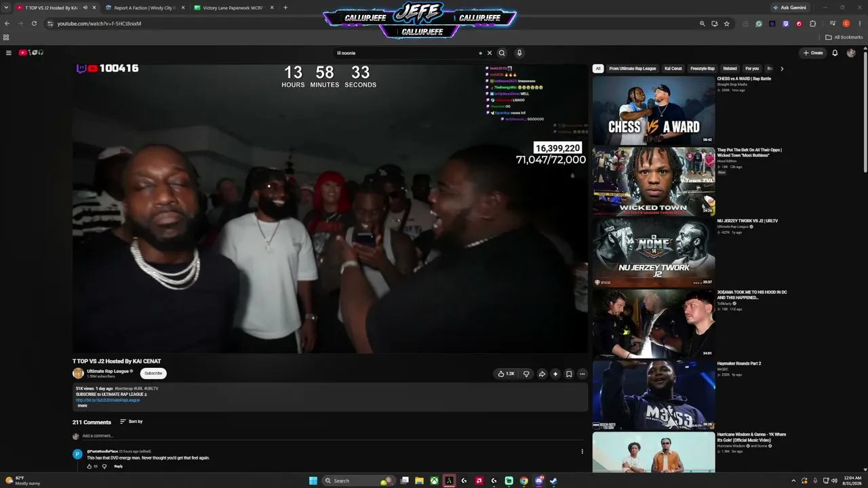Select the 'For you' filter chip
The height and width of the screenshot is (488, 868).
click(752, 68)
